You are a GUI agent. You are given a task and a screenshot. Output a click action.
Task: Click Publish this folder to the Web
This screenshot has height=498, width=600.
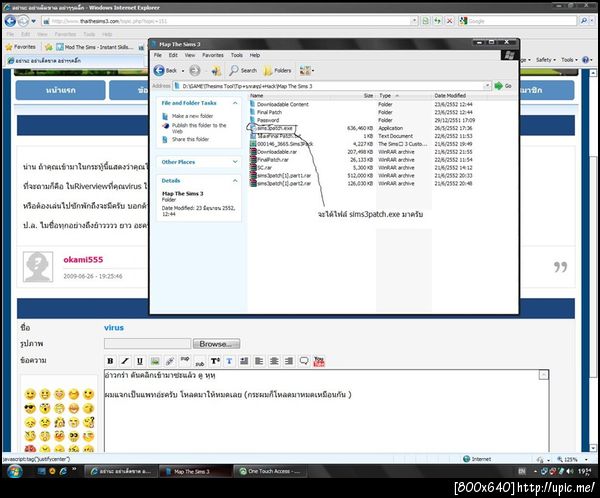(x=199, y=128)
